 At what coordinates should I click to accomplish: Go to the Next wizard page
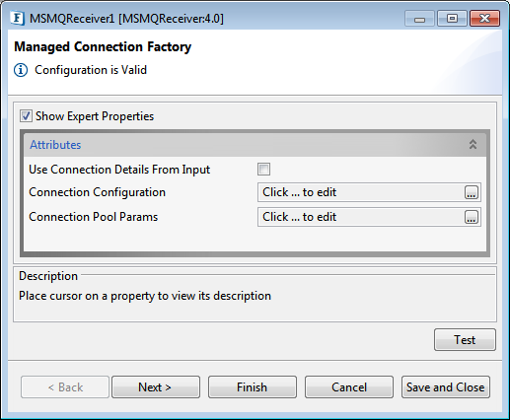[x=156, y=387]
